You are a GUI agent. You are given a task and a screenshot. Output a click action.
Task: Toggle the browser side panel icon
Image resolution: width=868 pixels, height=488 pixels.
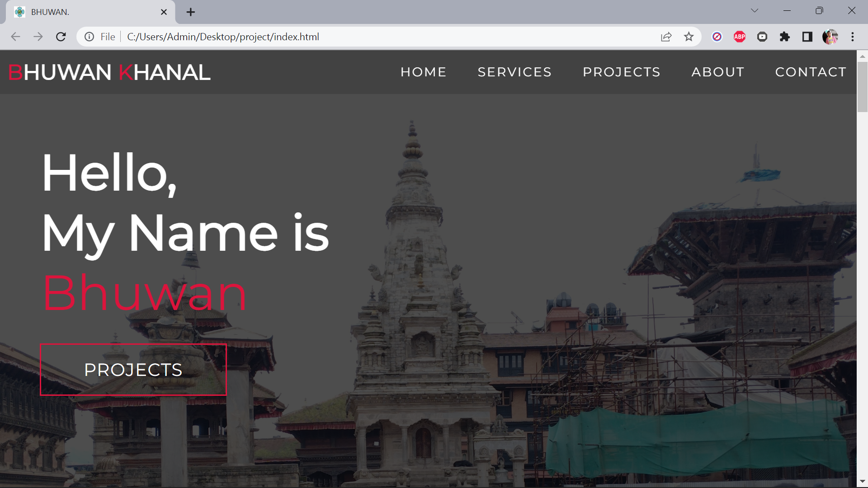point(807,37)
